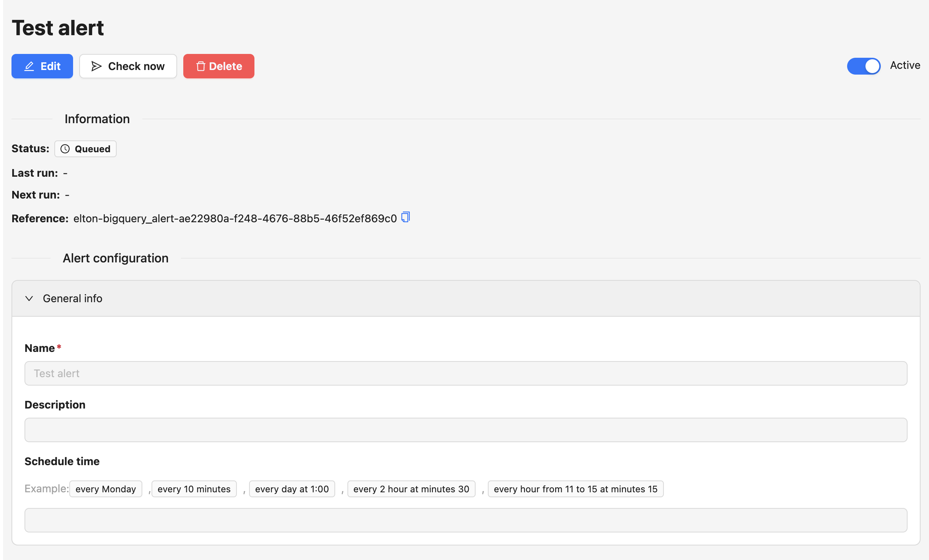Screen dimensions: 929x560
Task: Click the Edit button
Action: (x=42, y=66)
